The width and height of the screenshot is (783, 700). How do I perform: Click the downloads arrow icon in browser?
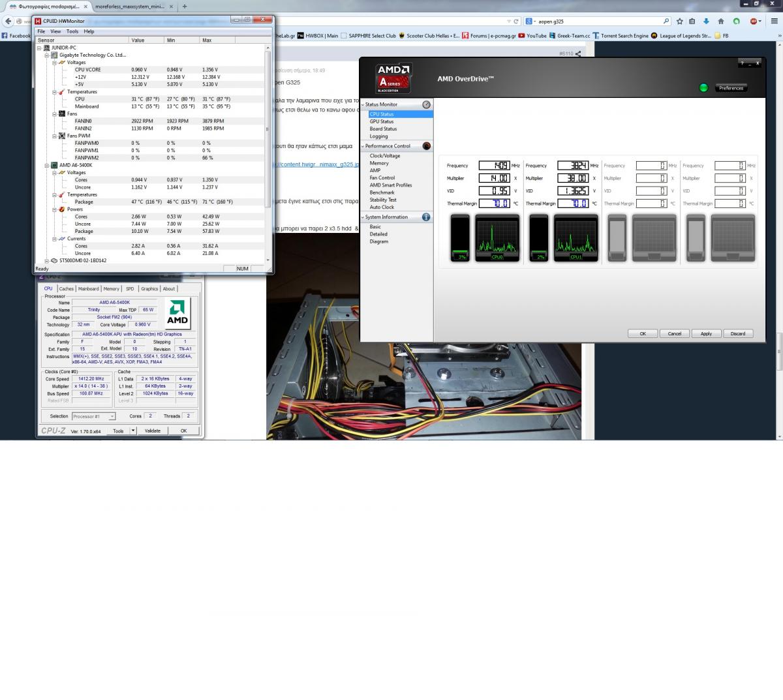click(x=707, y=21)
